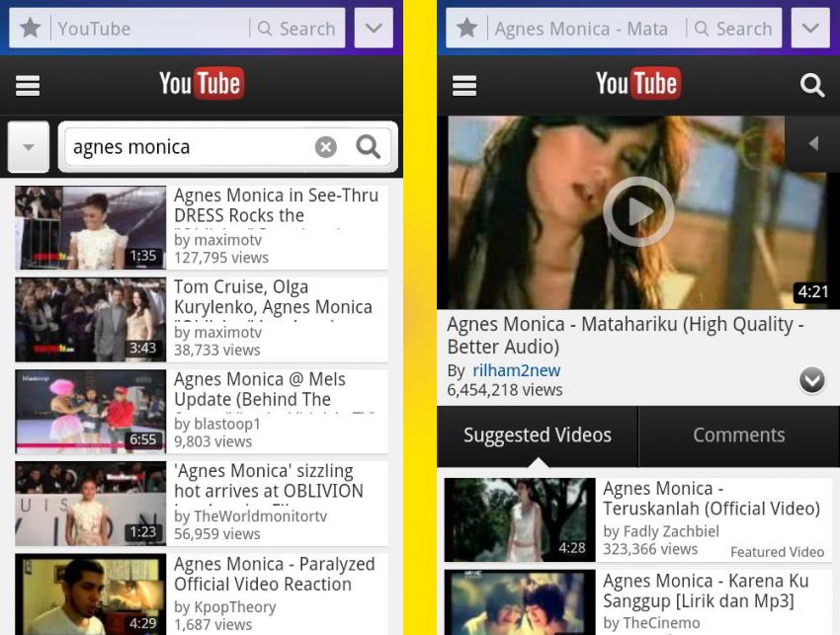840x635 pixels.
Task: Open the search filter dropdown beside query
Action: (x=29, y=147)
